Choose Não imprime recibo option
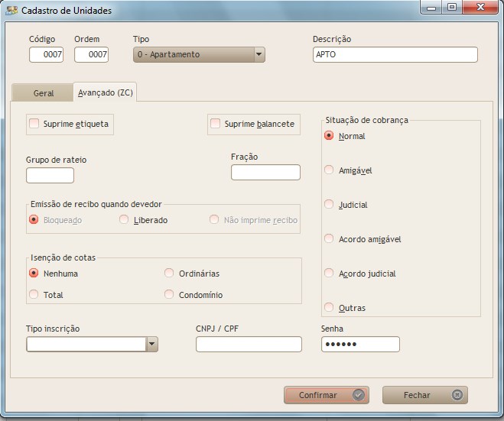The image size is (504, 421). 214,219
